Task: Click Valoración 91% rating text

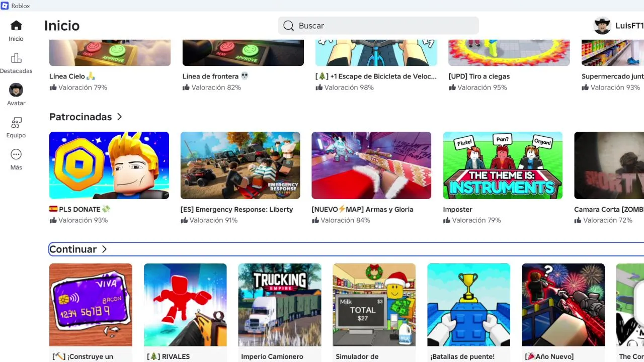Action: tap(213, 220)
